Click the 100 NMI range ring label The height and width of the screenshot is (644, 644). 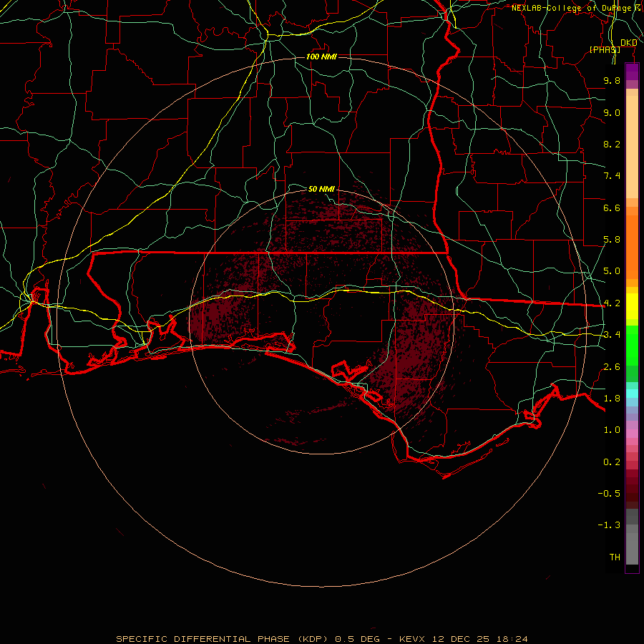click(x=321, y=57)
